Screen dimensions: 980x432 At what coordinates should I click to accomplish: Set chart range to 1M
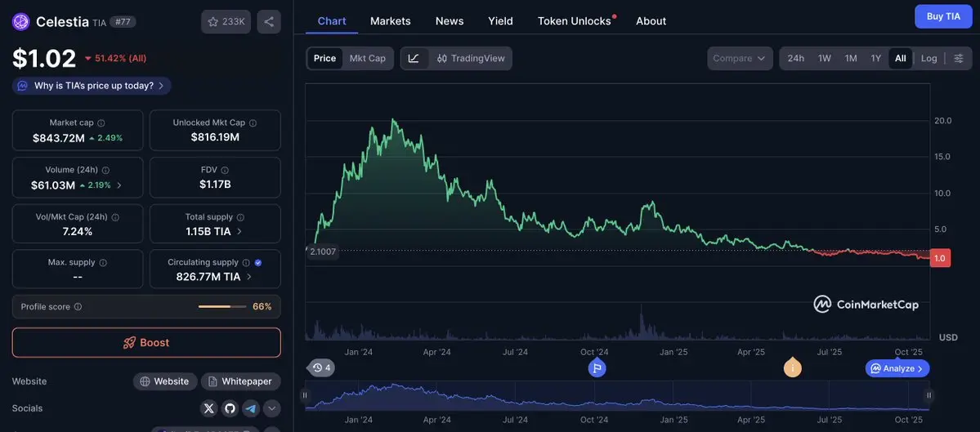851,58
